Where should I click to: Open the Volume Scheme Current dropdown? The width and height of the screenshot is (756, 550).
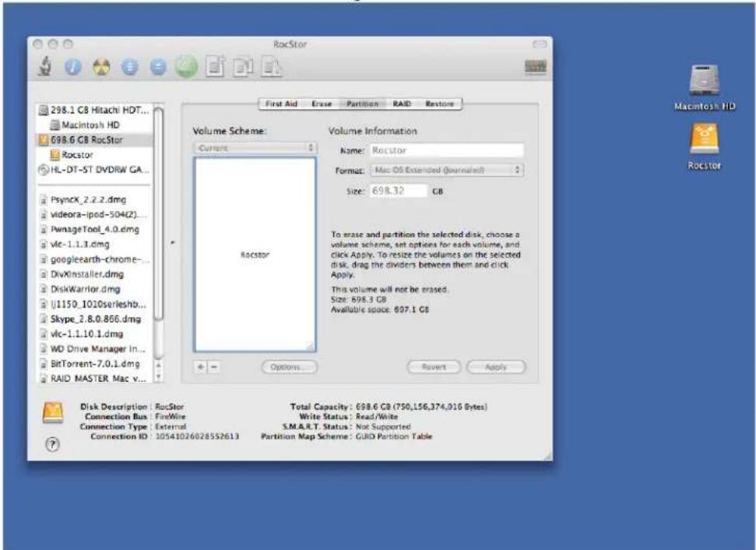255,148
